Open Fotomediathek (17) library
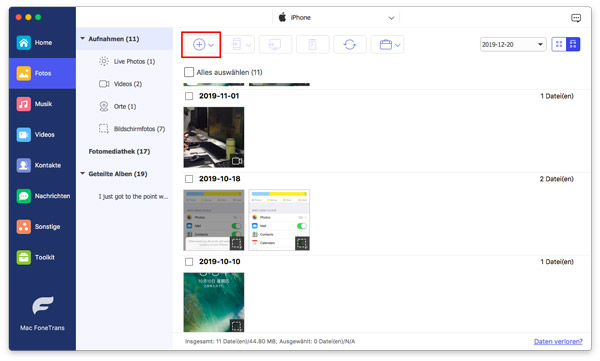 click(119, 151)
